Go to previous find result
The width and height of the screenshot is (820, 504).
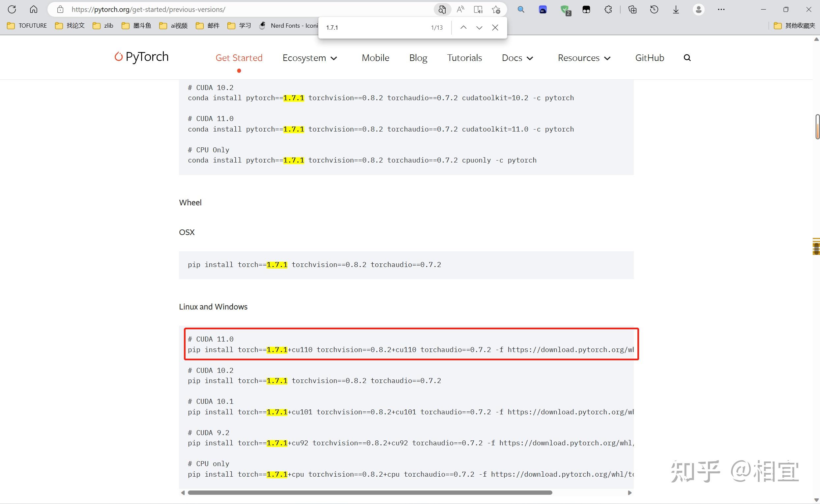463,27
